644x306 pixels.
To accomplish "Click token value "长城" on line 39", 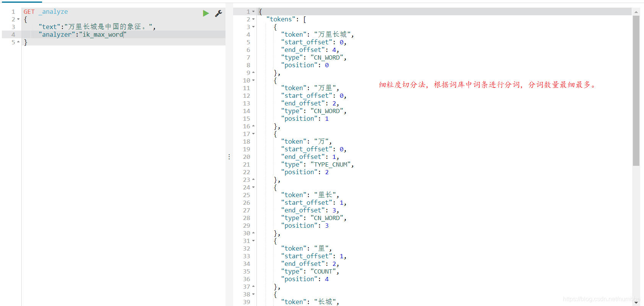I will [x=325, y=302].
